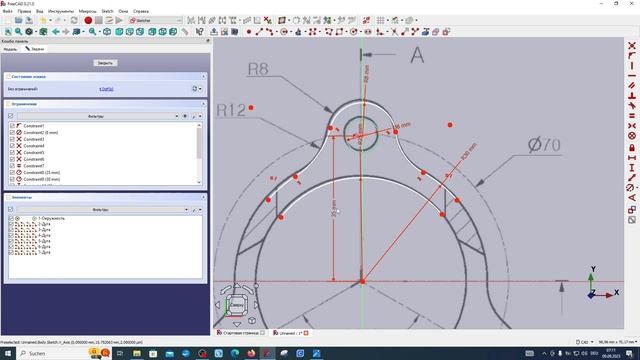The image size is (640, 360).
Task: Select the Symmetric constraint tool in right toolbar
Action: (632, 126)
